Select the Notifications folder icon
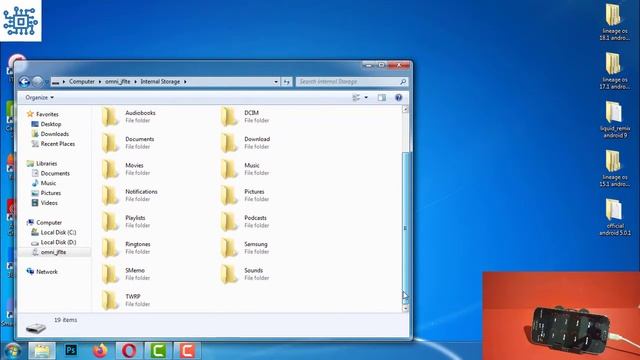The width and height of the screenshot is (640, 360). pos(109,195)
